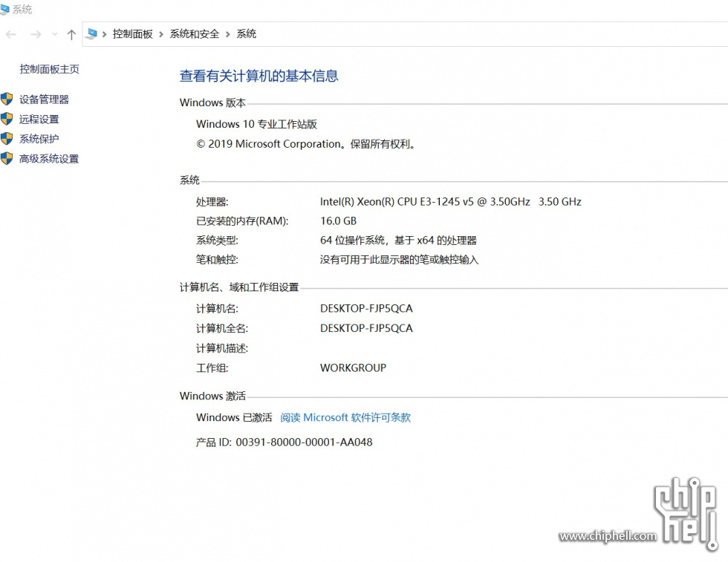Click section header Windows 版本

[212, 103]
